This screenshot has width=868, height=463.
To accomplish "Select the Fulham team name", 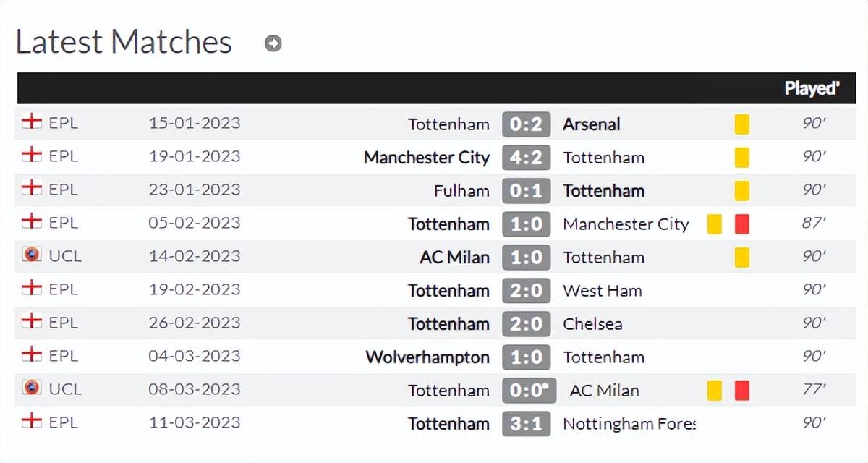I will point(461,191).
